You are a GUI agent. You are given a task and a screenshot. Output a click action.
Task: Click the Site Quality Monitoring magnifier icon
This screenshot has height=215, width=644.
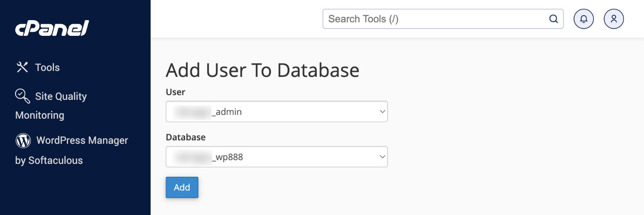point(23,96)
